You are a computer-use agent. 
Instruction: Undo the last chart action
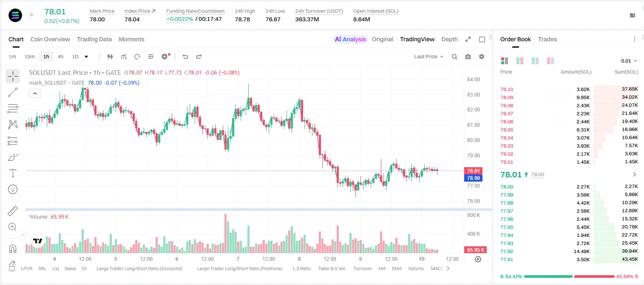click(185, 57)
